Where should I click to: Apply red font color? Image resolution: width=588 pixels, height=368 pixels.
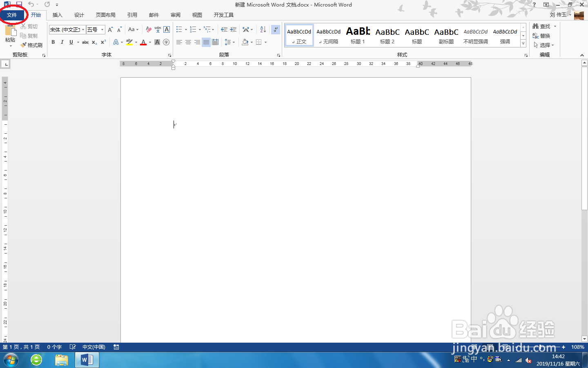click(x=143, y=42)
